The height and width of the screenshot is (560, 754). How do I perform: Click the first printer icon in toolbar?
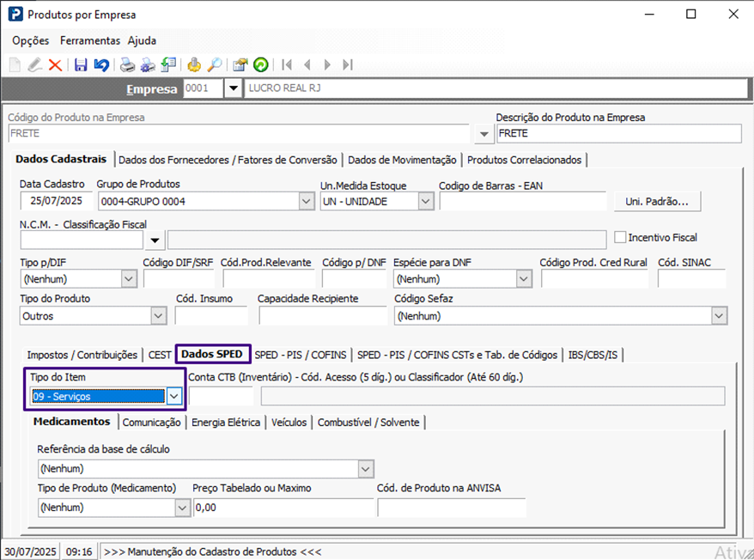pyautogui.click(x=127, y=64)
